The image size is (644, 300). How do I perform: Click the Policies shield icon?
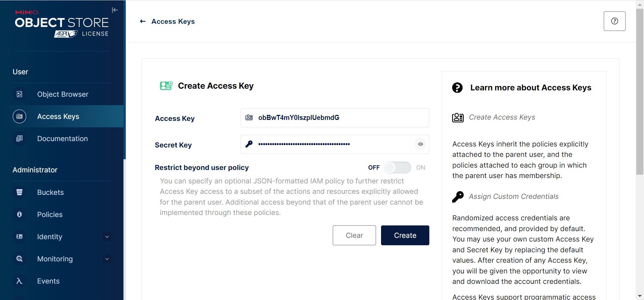coord(19,215)
